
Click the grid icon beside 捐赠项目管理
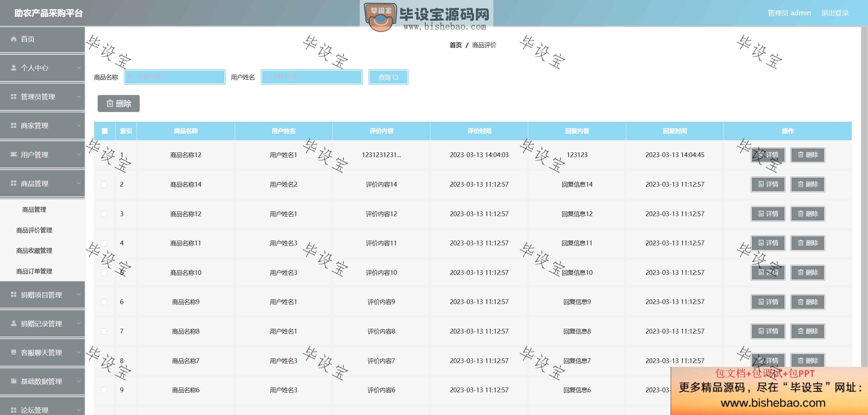[x=14, y=295]
